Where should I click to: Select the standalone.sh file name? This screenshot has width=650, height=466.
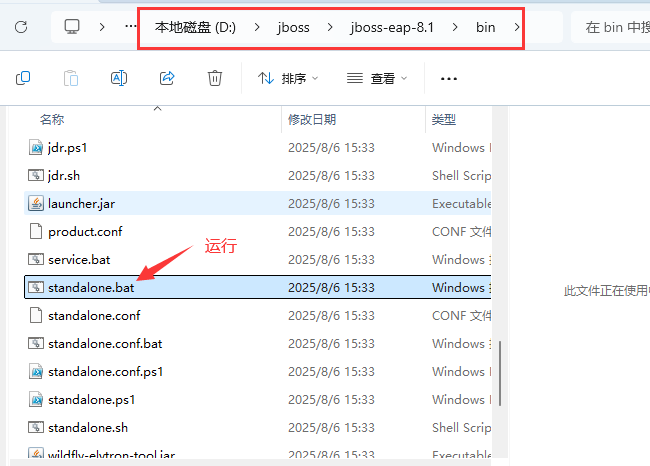click(88, 427)
